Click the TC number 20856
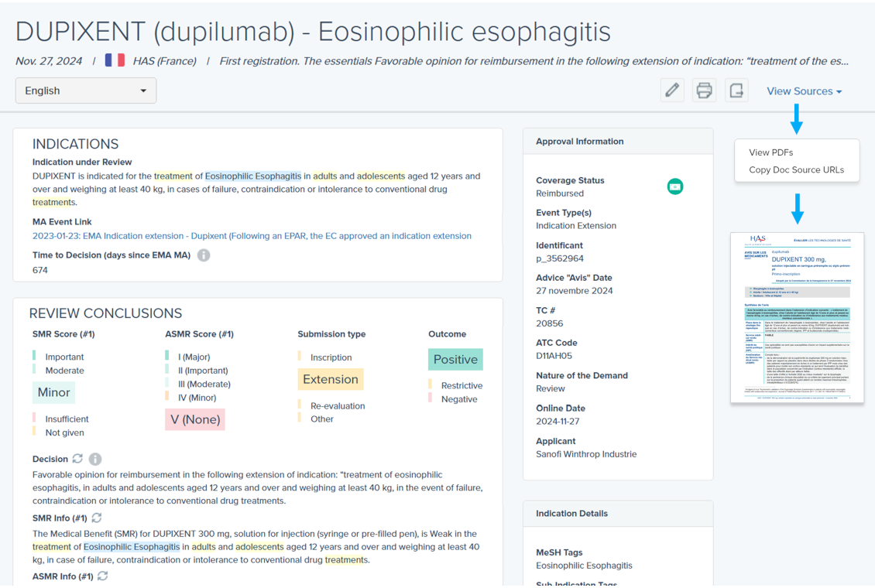The width and height of the screenshot is (875, 588). 550,323
